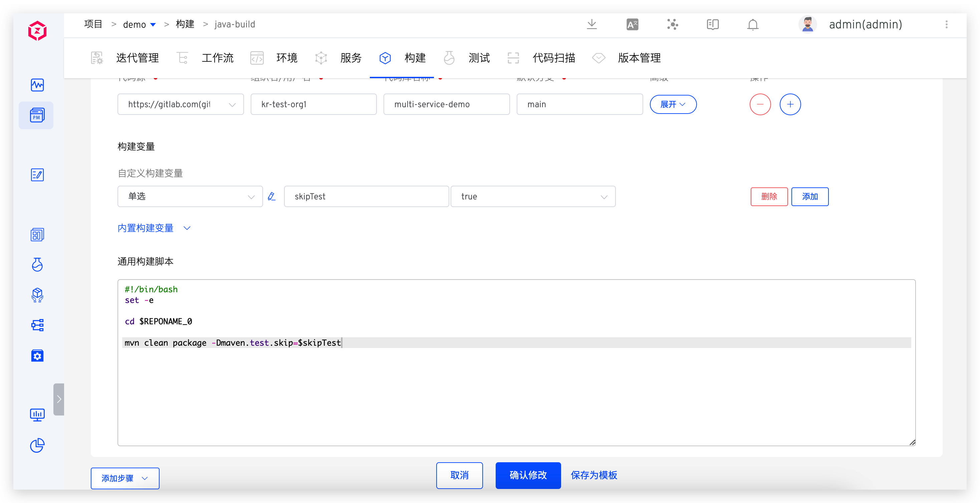Open the hierarchy tree sidebar icon
Viewport: 980px width, 503px height.
(x=37, y=325)
